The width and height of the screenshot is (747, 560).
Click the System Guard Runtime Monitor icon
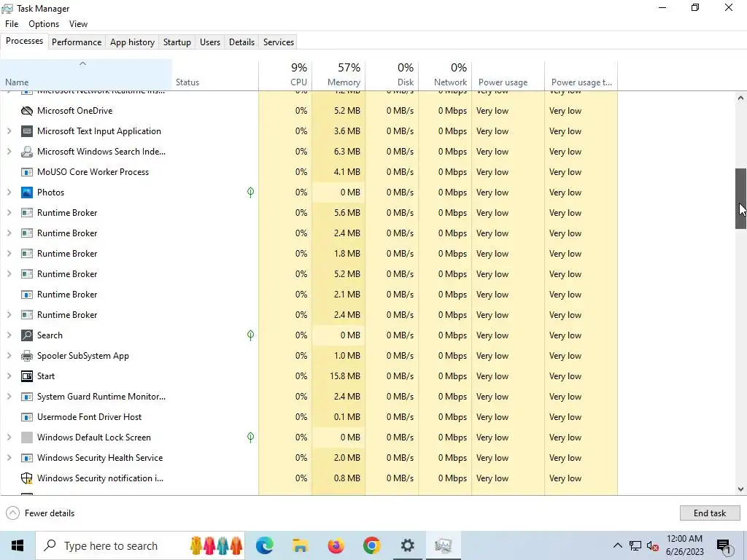27,397
